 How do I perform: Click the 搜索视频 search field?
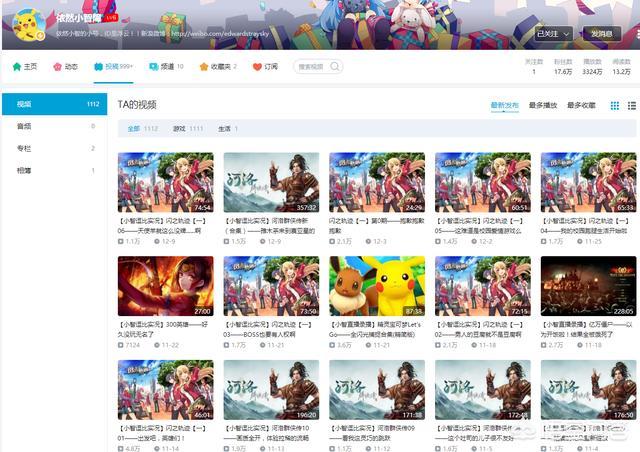click(x=318, y=67)
